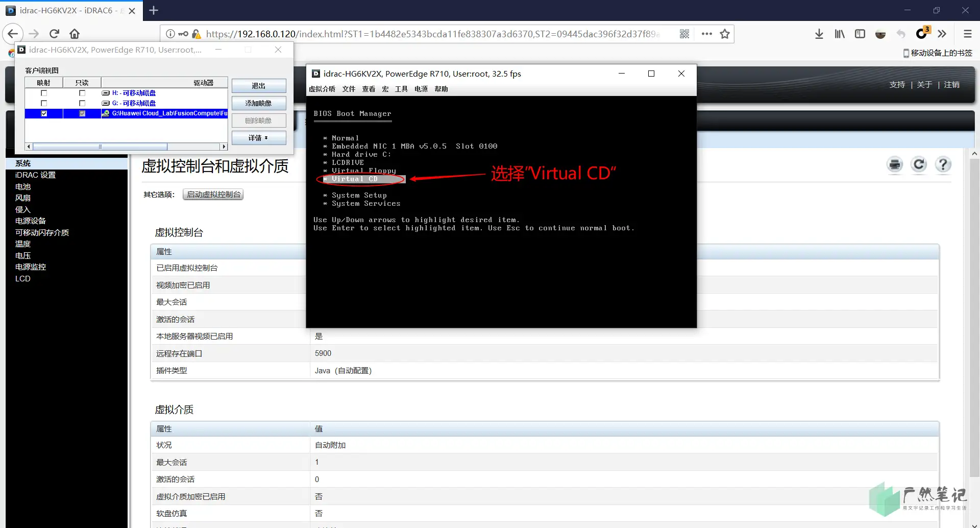Expand the 详情 details dropdown
The height and width of the screenshot is (528, 980).
[x=259, y=138]
